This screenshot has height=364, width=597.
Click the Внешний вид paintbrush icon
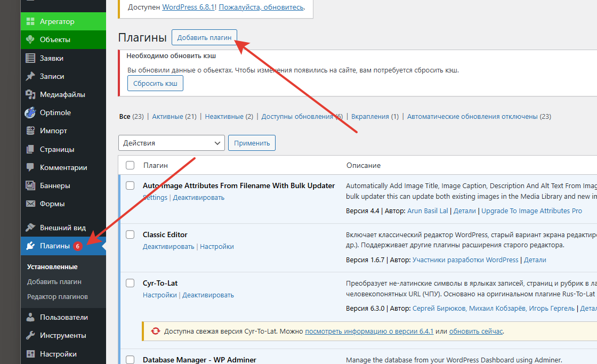coord(30,228)
